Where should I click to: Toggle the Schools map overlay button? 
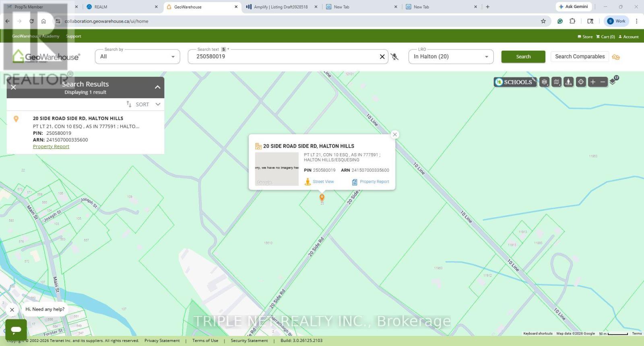515,82
